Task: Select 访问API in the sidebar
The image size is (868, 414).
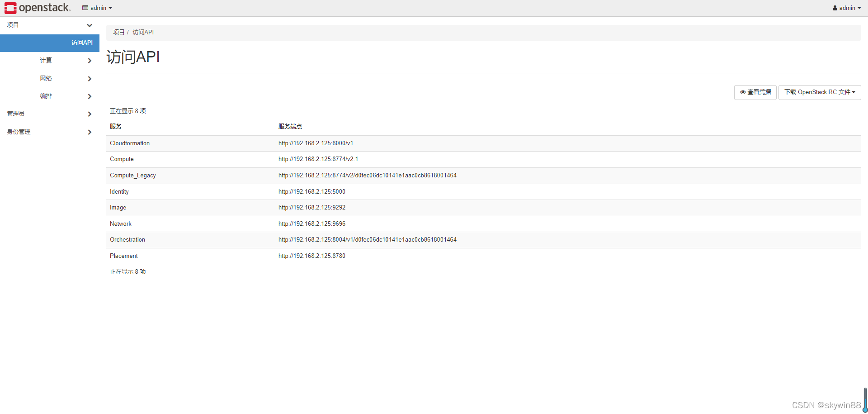Action: 50,43
